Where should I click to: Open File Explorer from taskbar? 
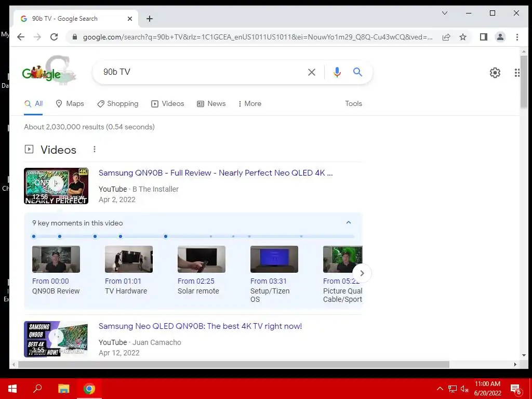click(63, 389)
